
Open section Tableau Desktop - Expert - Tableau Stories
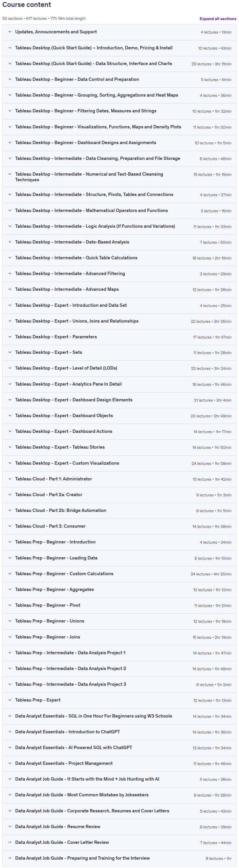(x=119, y=447)
